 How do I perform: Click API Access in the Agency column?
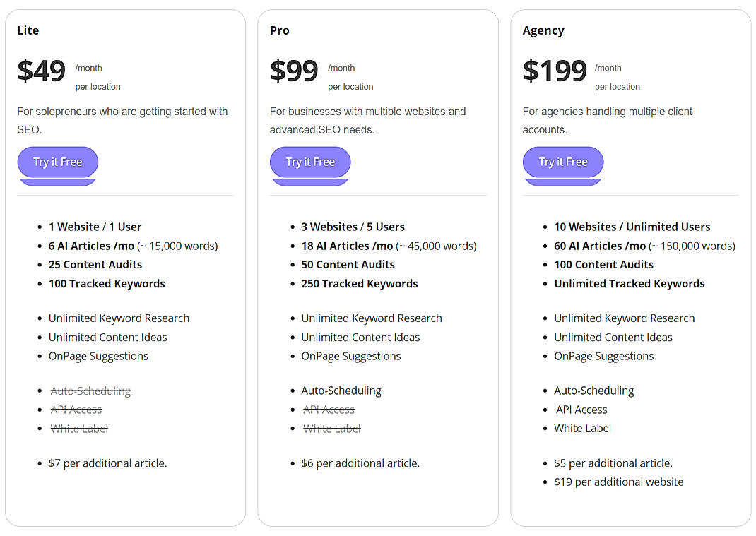point(581,410)
